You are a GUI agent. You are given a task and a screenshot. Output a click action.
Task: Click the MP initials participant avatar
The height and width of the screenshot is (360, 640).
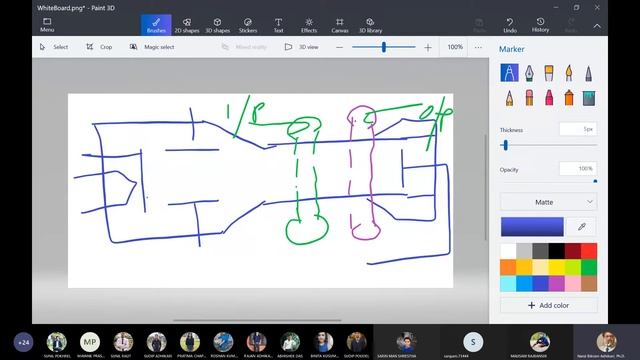(90, 342)
